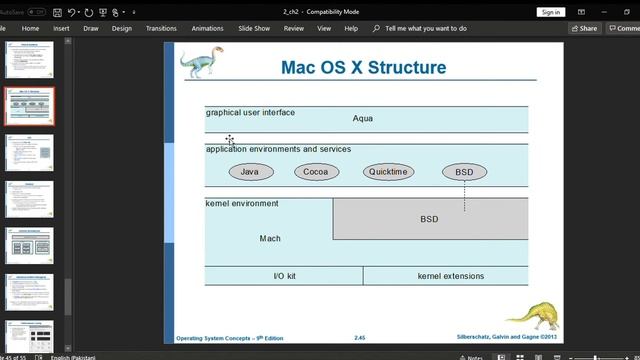This screenshot has height=360, width=640.
Task: Toggle the AutoSave switch
Action: point(36,12)
